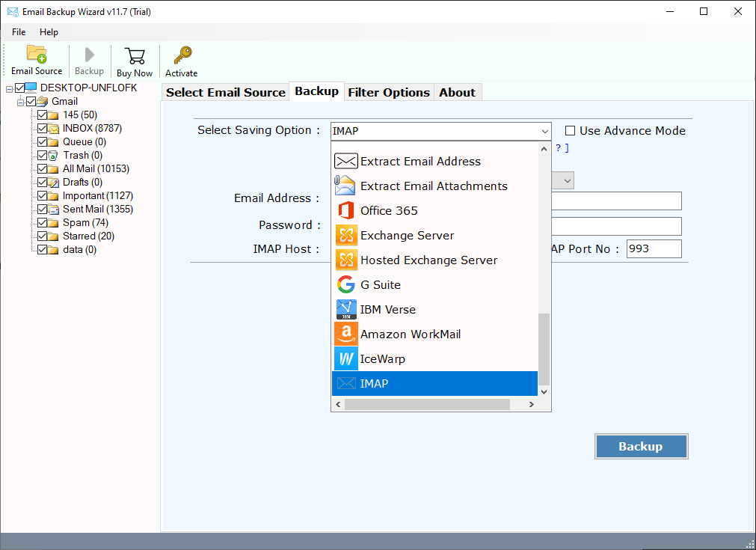This screenshot has height=550, width=756.
Task: Click the Password input field
Action: pos(616,226)
